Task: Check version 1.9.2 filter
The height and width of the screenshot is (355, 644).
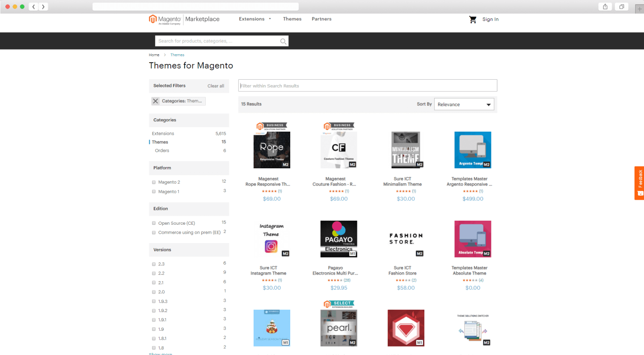Action: pyautogui.click(x=154, y=311)
